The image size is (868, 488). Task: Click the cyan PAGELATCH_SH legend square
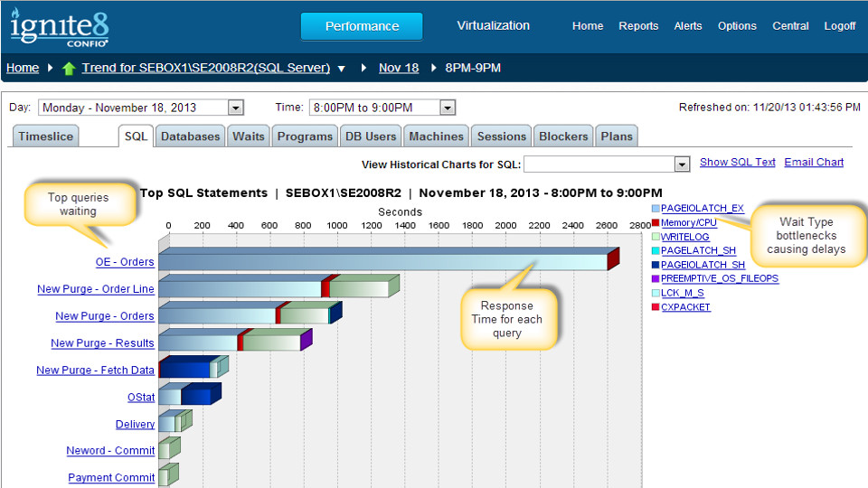(x=656, y=250)
